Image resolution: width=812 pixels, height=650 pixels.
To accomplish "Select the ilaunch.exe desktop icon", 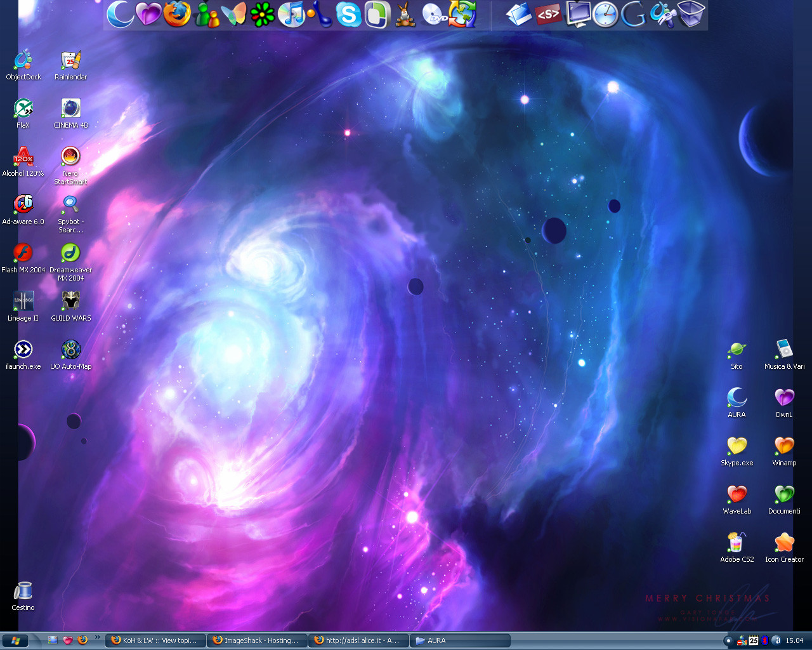I will (x=23, y=355).
